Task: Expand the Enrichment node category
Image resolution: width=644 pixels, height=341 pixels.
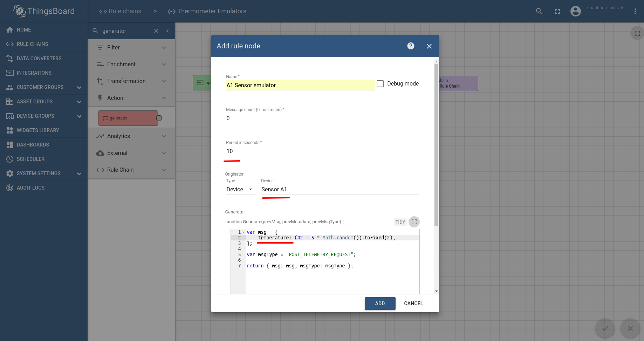Action: tap(131, 64)
